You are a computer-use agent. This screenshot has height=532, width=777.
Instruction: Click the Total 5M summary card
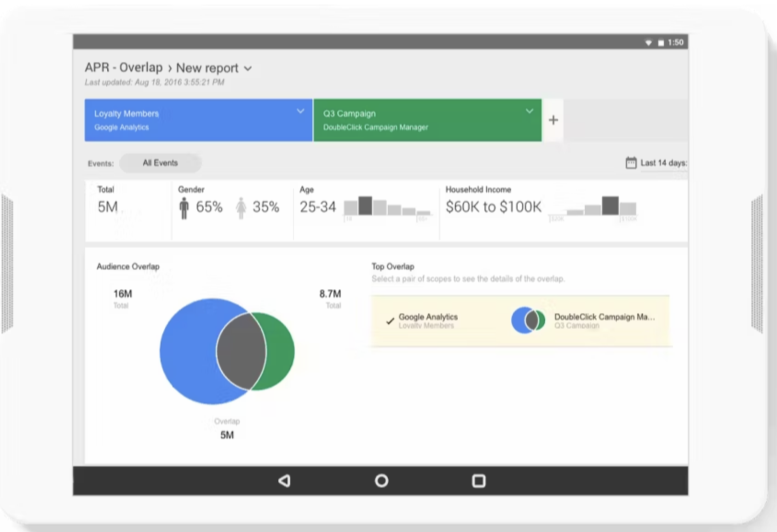pos(128,210)
